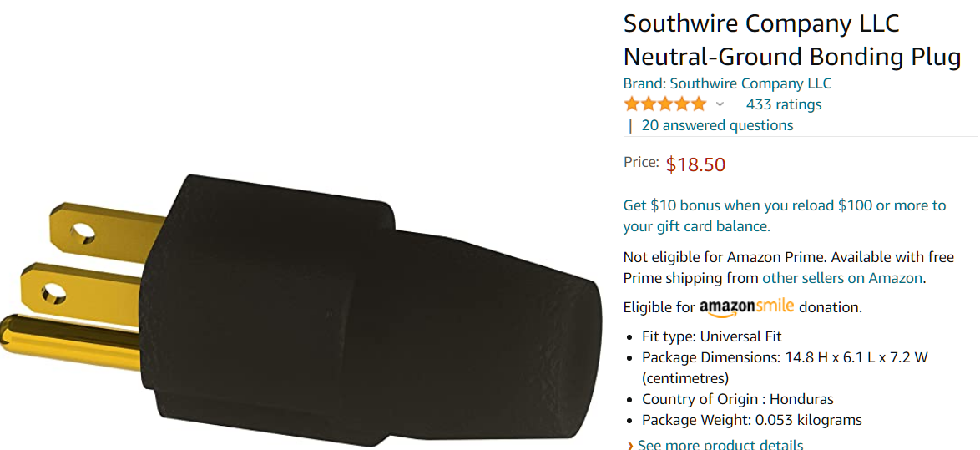Click the Package Weight bullet text
980x450 pixels.
point(751,420)
